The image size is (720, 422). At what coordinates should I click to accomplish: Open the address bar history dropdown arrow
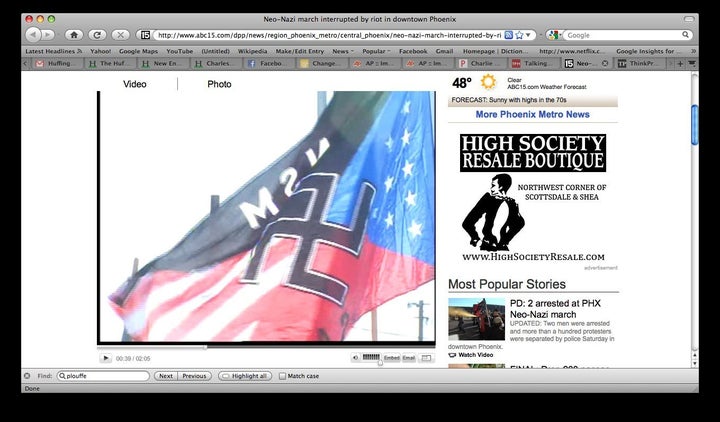528,35
